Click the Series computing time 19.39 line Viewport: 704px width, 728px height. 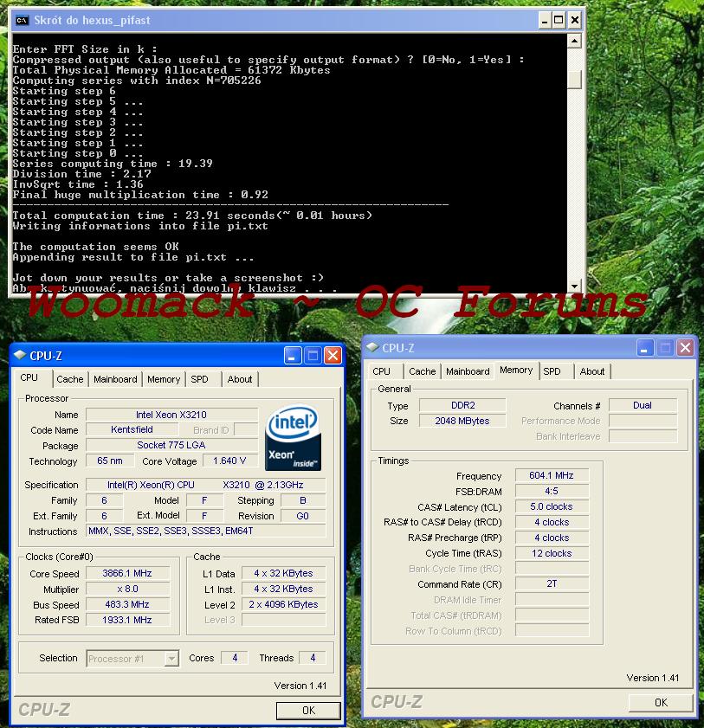pyautogui.click(x=113, y=164)
